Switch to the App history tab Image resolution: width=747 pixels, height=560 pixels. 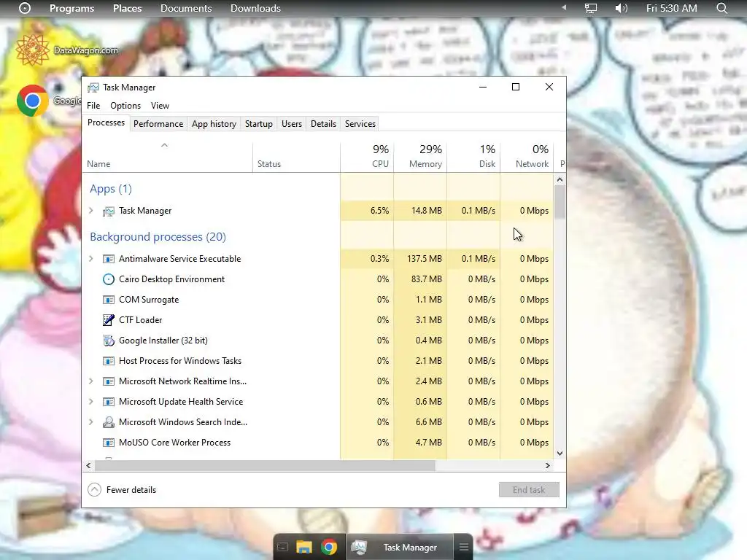click(214, 124)
